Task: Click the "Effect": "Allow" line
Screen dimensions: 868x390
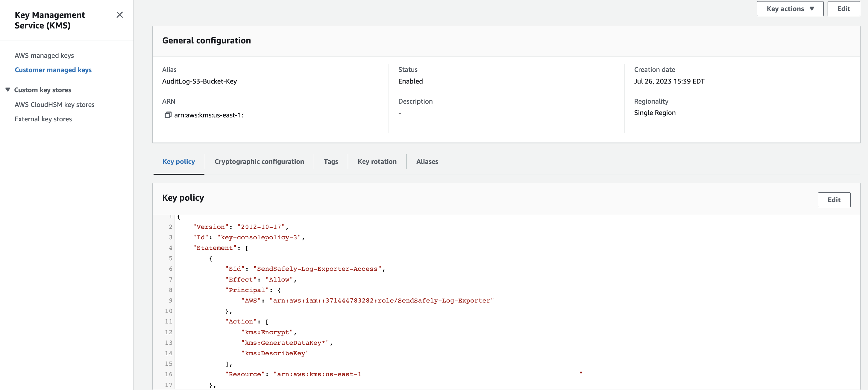Action: tap(261, 279)
